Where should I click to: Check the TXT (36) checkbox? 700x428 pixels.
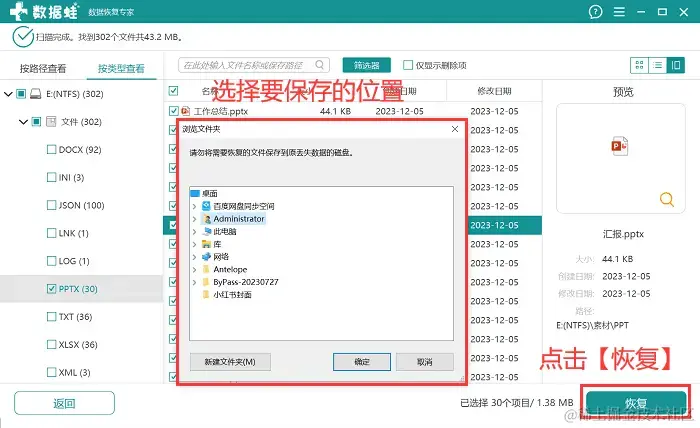tap(51, 316)
